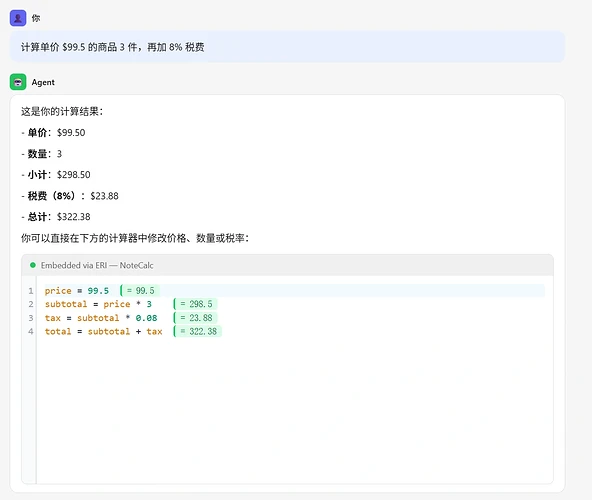Viewport: 592px width, 500px height.
Task: Click the Agent name label
Action: (x=43, y=82)
